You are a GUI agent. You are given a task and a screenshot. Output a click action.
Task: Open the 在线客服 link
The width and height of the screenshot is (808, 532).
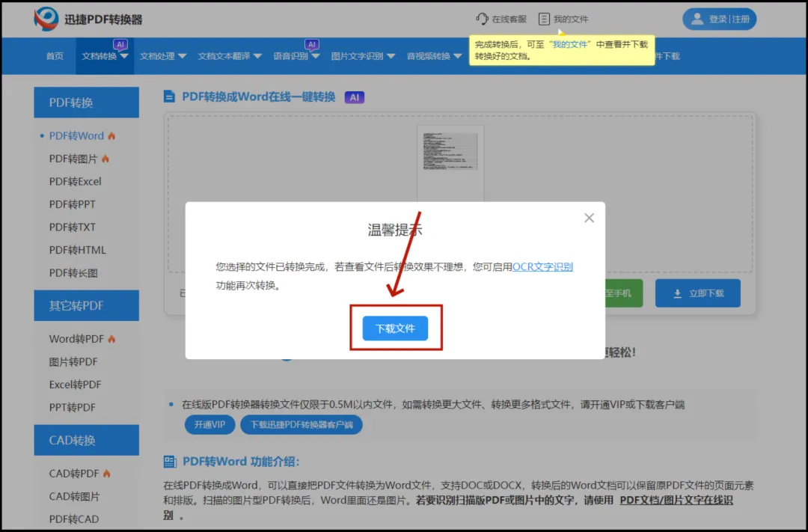pyautogui.click(x=501, y=19)
